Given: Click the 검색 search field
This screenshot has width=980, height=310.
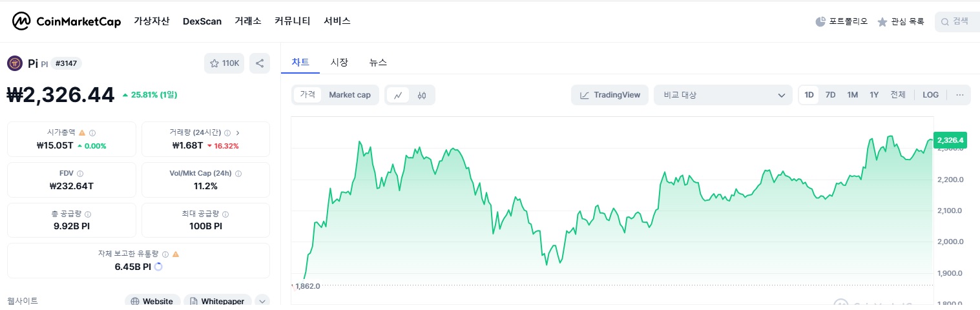Looking at the screenshot, I should tap(957, 21).
